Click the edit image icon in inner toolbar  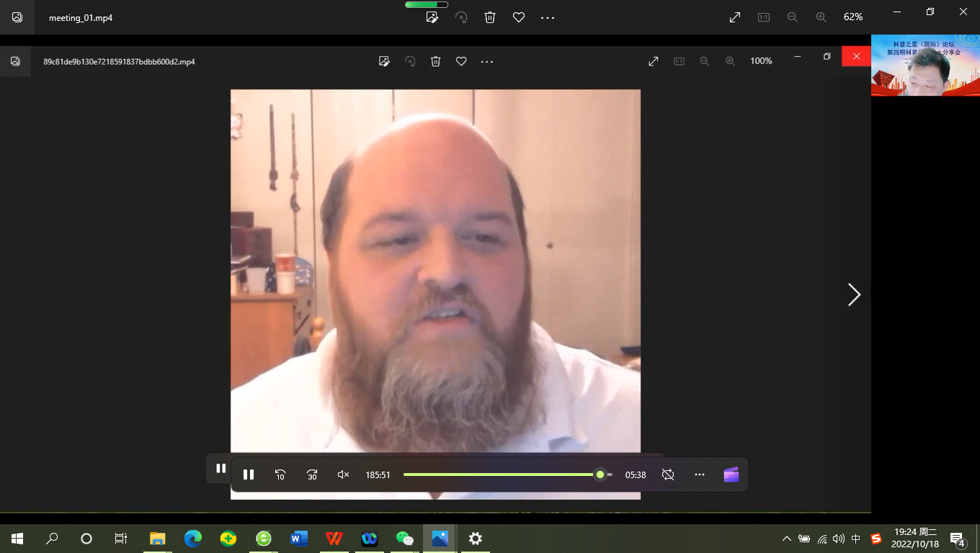[x=384, y=61]
